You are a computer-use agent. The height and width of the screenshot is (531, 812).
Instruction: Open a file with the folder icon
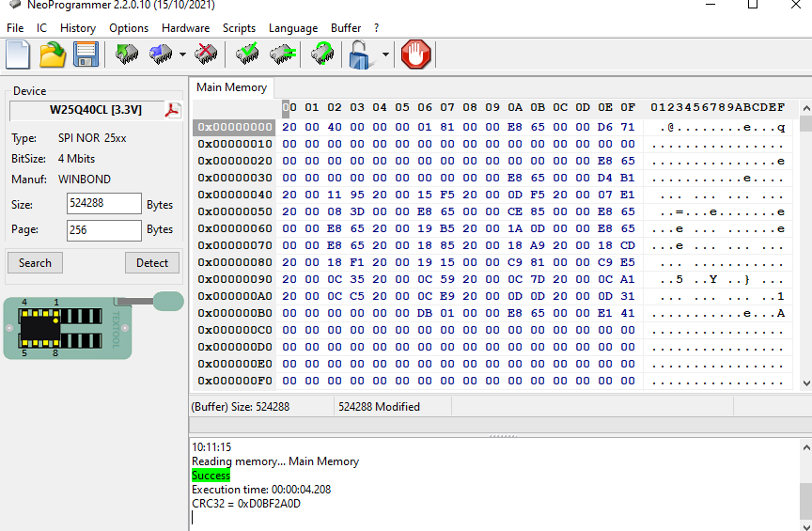point(53,55)
